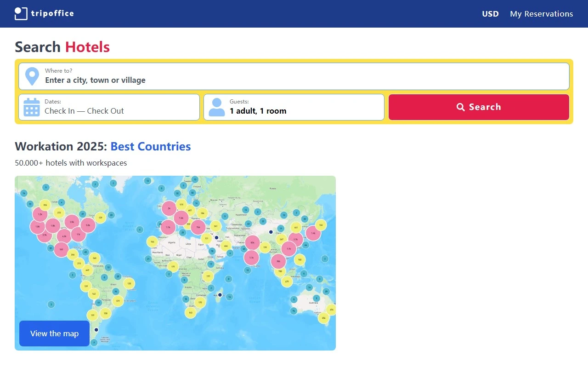This screenshot has height=368, width=588.
Task: Click the tripoffice brand name text
Action: pyautogui.click(x=52, y=14)
